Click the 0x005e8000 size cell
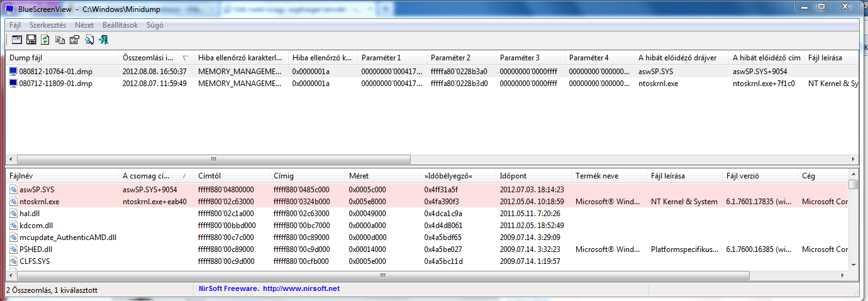 [x=368, y=202]
